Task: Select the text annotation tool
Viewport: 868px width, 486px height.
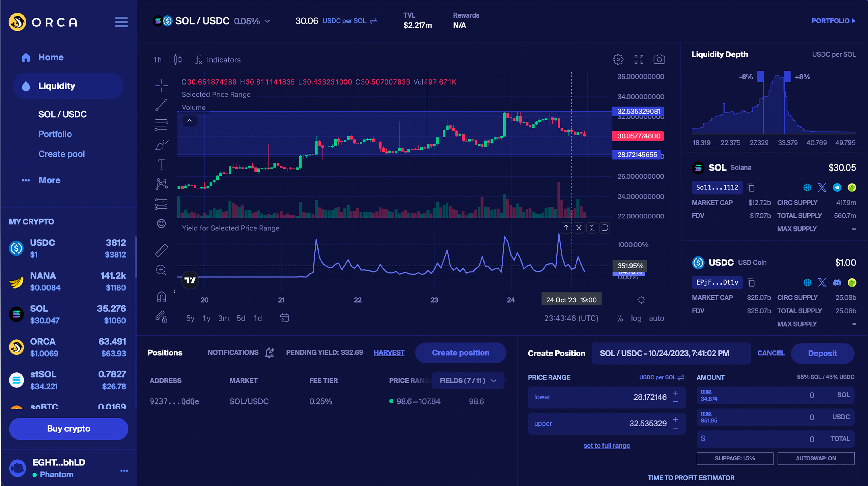Action: tap(161, 164)
